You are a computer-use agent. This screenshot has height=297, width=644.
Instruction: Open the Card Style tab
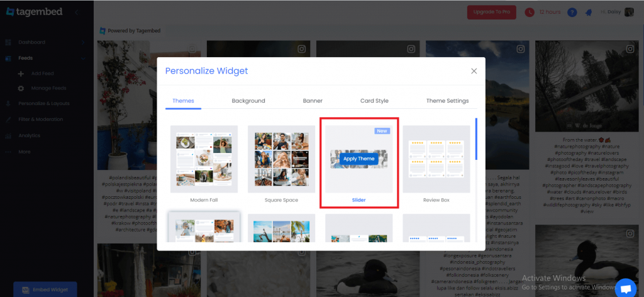(374, 101)
